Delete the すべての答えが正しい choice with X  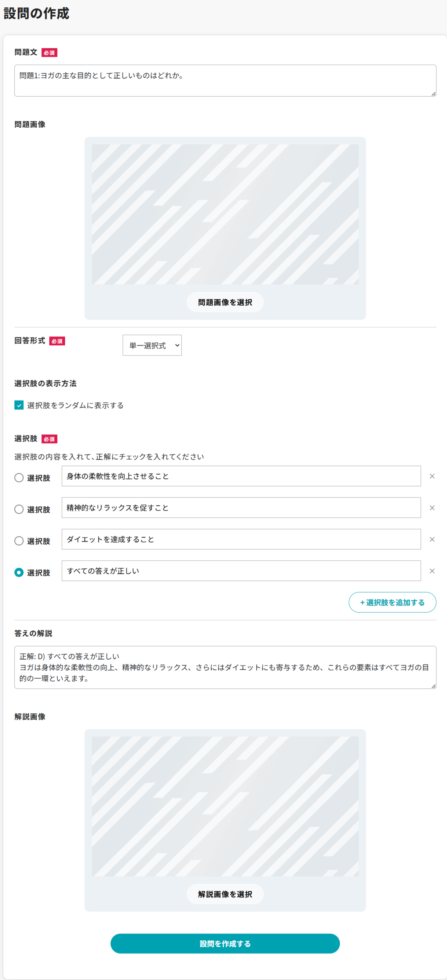click(x=432, y=571)
